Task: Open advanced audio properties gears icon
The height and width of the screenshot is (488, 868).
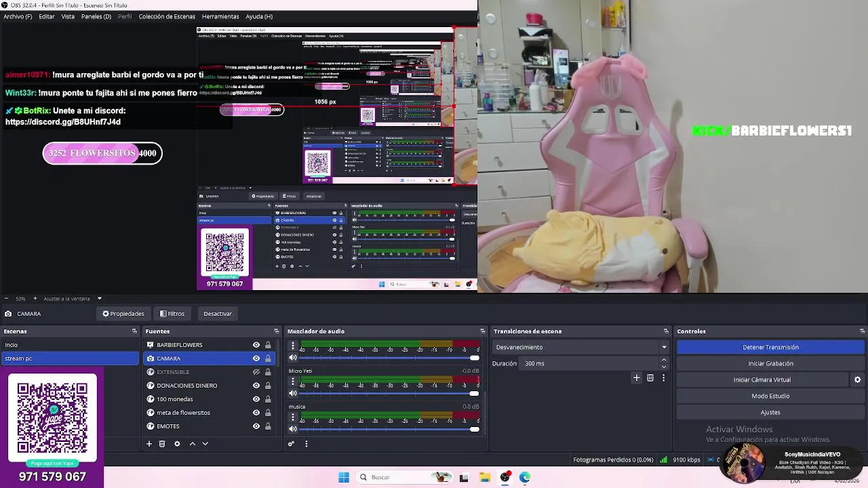Action: [291, 444]
